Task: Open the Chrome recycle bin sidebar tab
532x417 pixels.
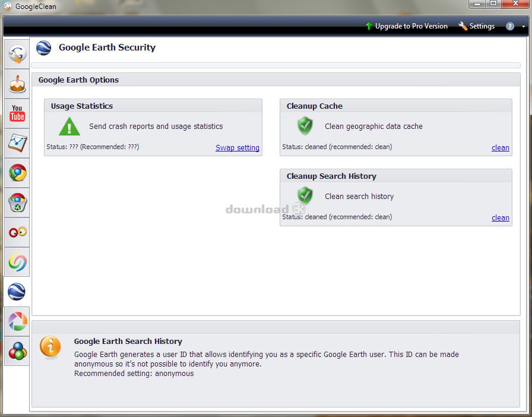Action: click(x=17, y=203)
